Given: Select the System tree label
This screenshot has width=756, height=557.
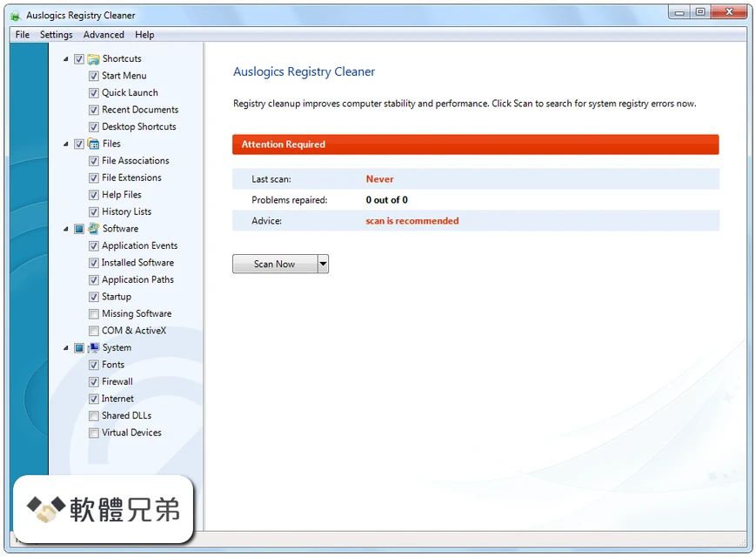Looking at the screenshot, I should pos(117,348).
